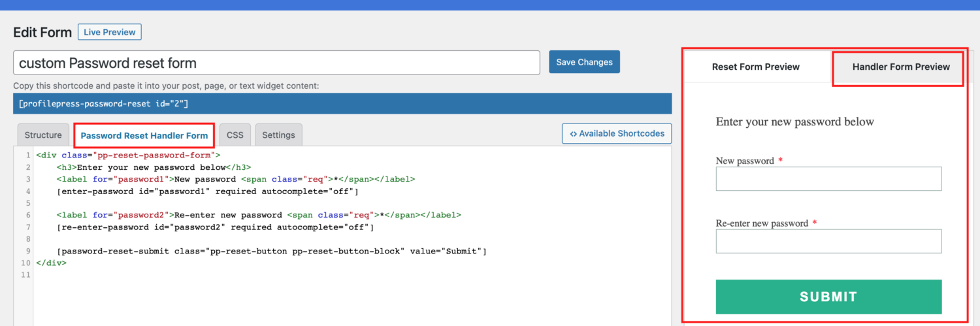Select the Password Reset Handler Form tab
980x326 pixels.
coord(144,135)
